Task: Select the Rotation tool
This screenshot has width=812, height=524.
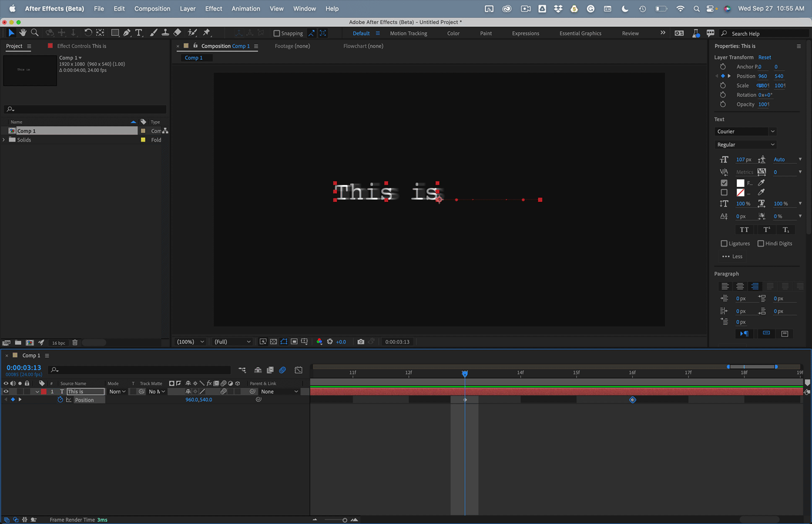Action: click(x=88, y=33)
